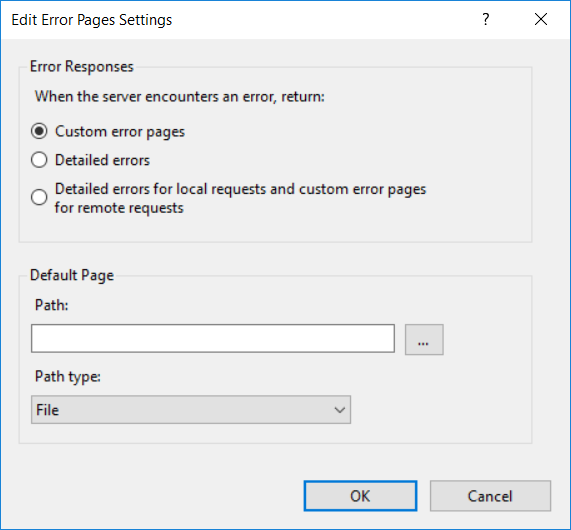Close the Edit Error Pages Settings dialog
The image size is (571, 530).
(541, 19)
